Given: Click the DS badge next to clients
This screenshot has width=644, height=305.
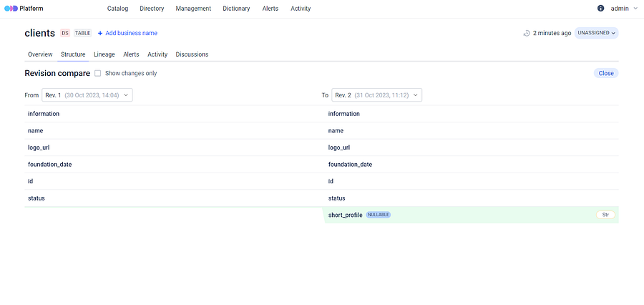Looking at the screenshot, I should (65, 34).
